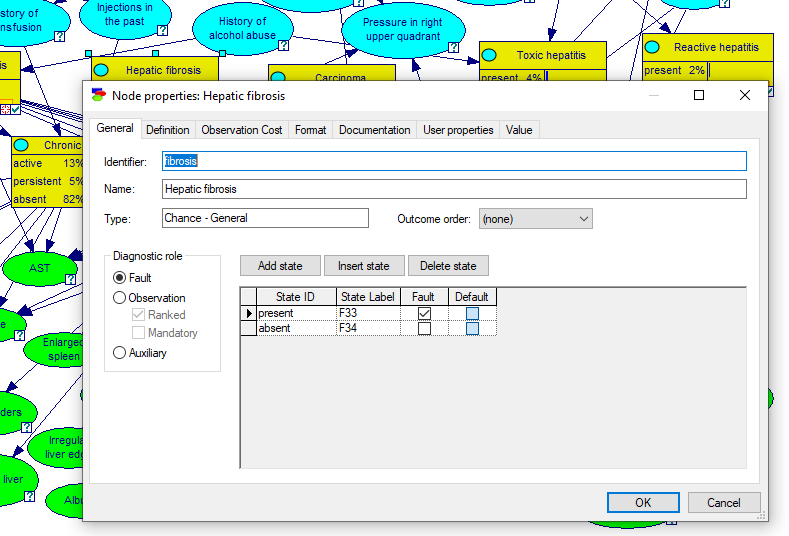Click the Enlarged spleen node

pyautogui.click(x=54, y=349)
